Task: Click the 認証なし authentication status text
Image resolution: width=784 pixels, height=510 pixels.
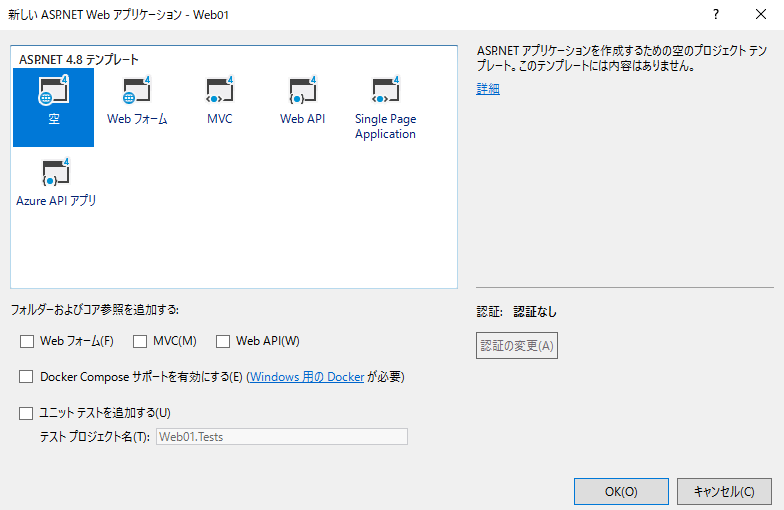Action: [535, 312]
